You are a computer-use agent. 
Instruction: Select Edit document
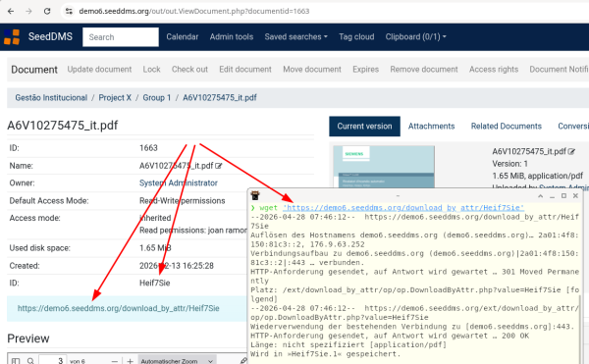coord(245,70)
